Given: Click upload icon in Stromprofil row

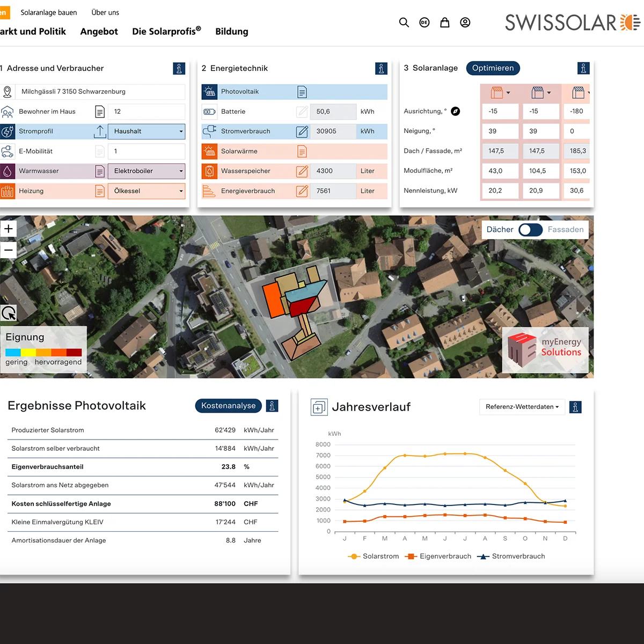Looking at the screenshot, I should [x=100, y=131].
